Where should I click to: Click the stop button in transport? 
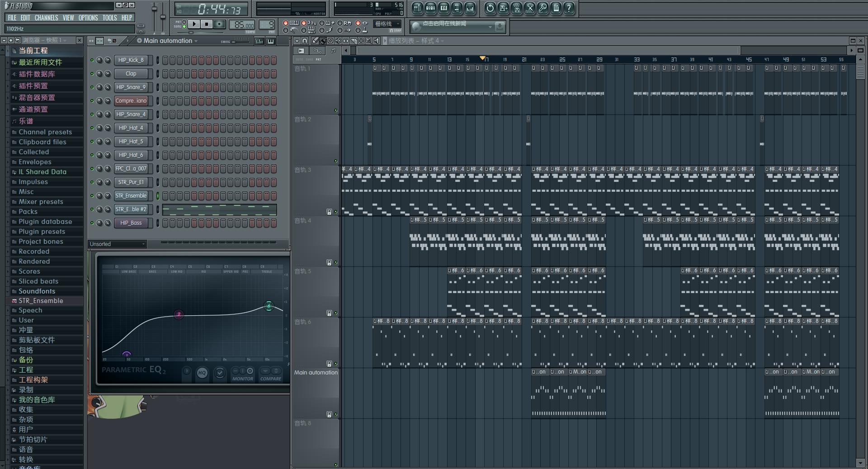pyautogui.click(x=207, y=24)
